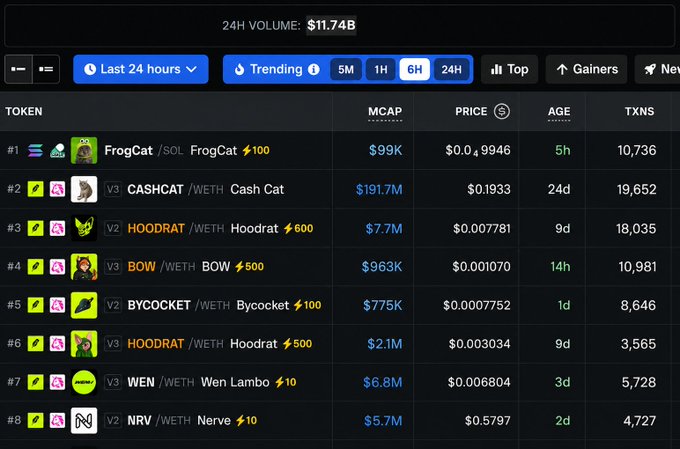Image resolution: width=680 pixels, height=449 pixels.
Task: Click the boost 10 badge on Nerve
Action: point(246,420)
